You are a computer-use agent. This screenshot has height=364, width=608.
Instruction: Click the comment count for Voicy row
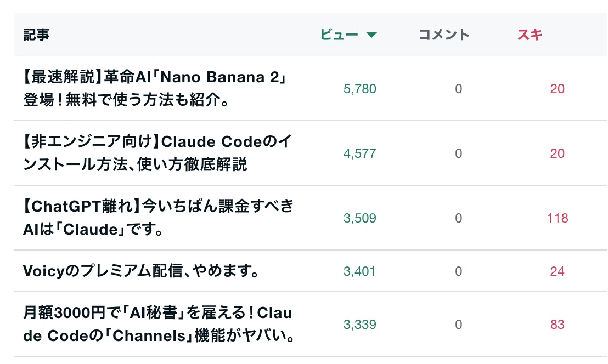click(458, 271)
